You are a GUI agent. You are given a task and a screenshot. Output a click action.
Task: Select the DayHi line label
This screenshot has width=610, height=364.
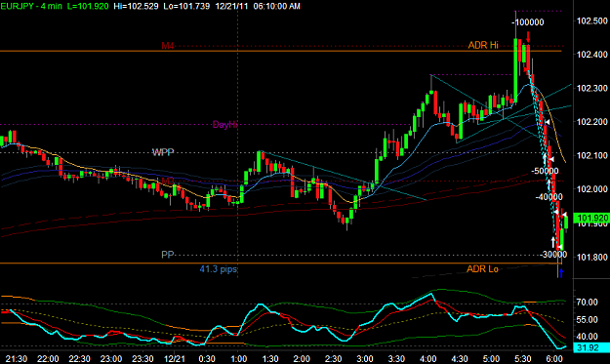pyautogui.click(x=224, y=125)
